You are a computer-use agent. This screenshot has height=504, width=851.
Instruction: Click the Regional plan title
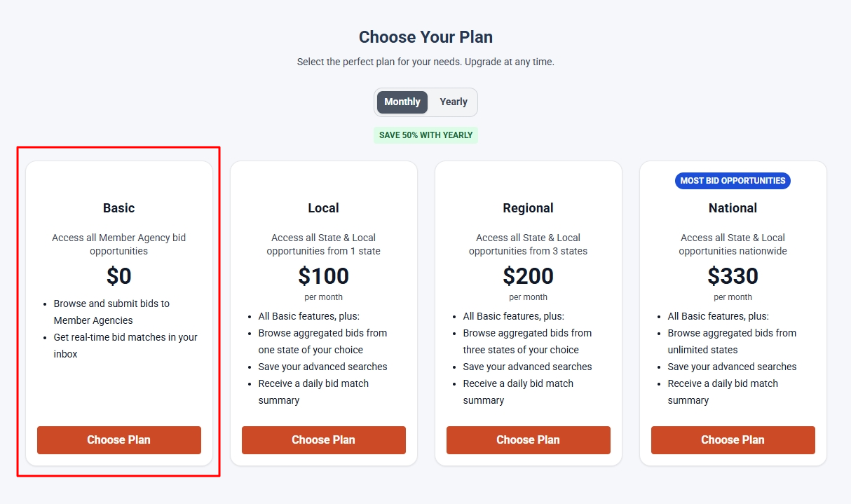point(528,208)
